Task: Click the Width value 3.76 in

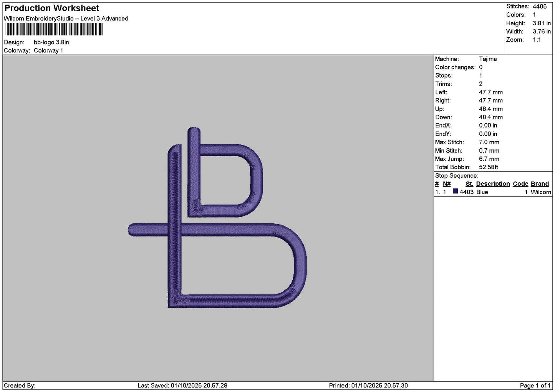Action: pyautogui.click(x=542, y=31)
